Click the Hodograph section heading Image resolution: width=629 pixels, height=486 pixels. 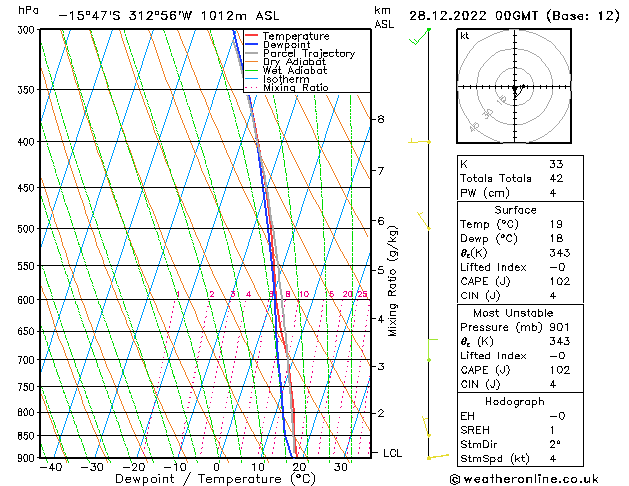[x=515, y=402]
